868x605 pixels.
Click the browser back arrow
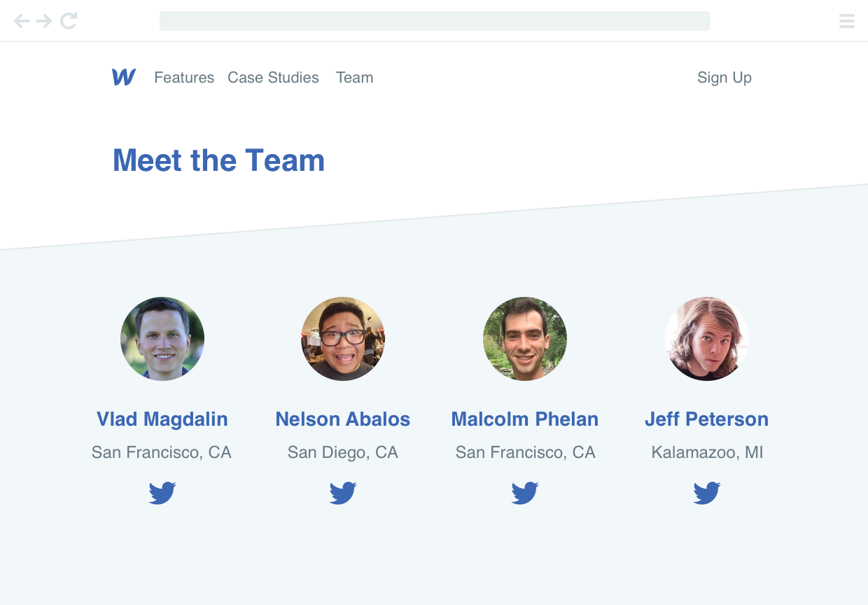[x=22, y=21]
